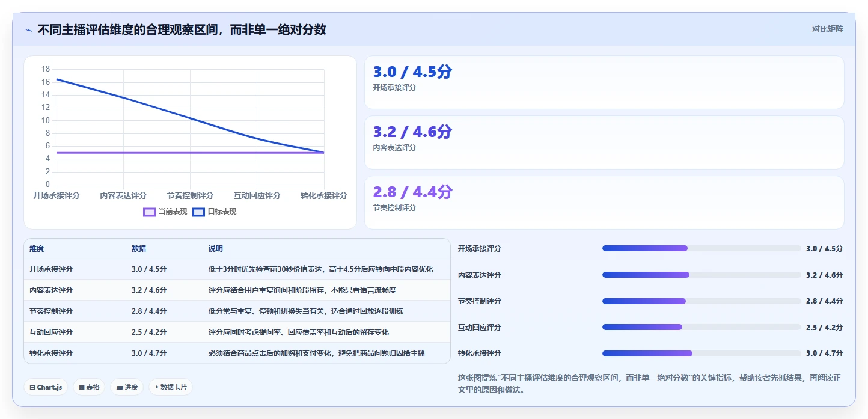Click chart x-axis label 内容表达评分
This screenshot has height=419, width=868.
tap(123, 196)
